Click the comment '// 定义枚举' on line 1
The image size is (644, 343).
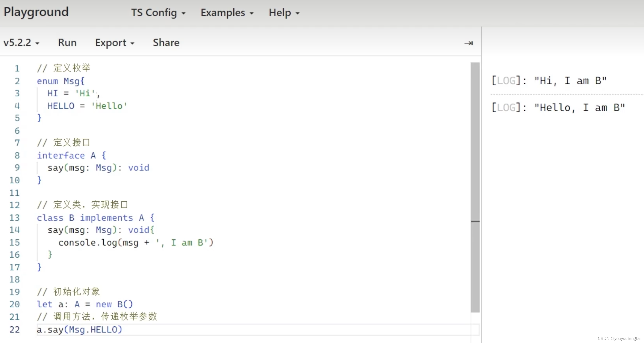(64, 68)
